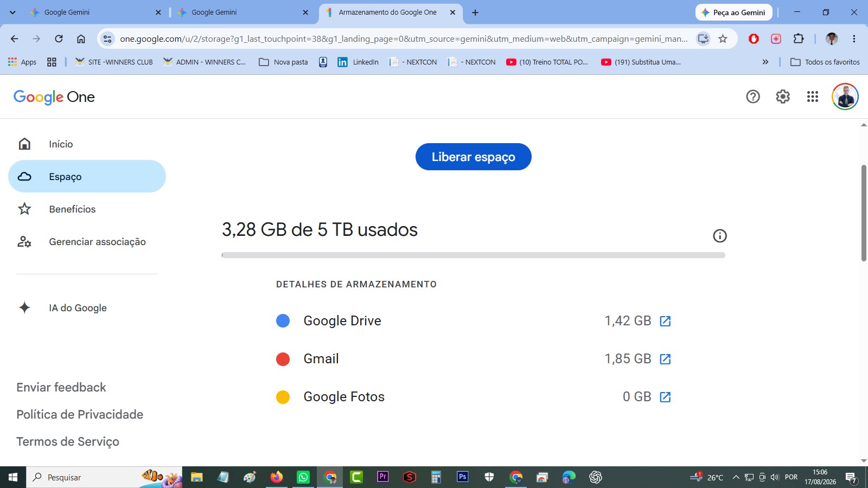Screen dimensions: 868x488
Task: Open ChatGPT icon in taskbar
Action: pyautogui.click(x=596, y=477)
